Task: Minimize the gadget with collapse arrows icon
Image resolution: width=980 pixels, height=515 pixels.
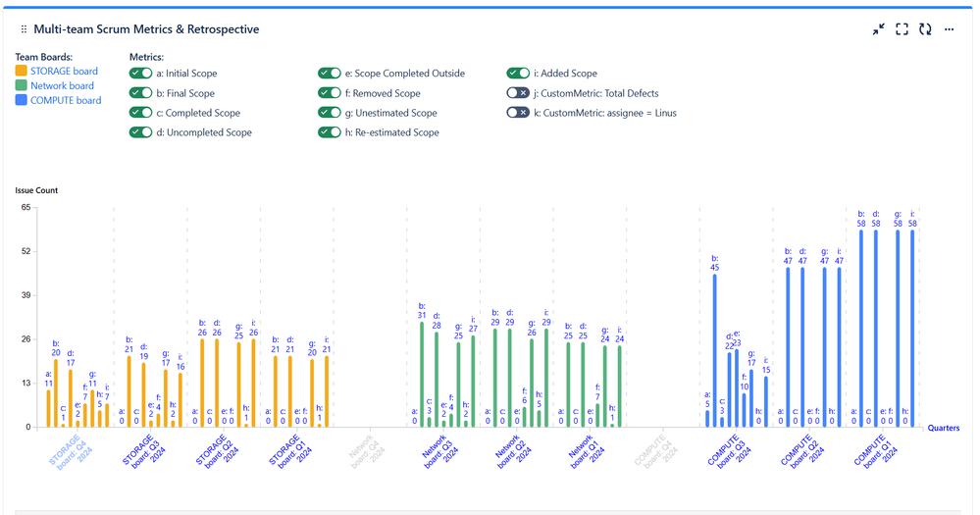Action: pyautogui.click(x=878, y=29)
